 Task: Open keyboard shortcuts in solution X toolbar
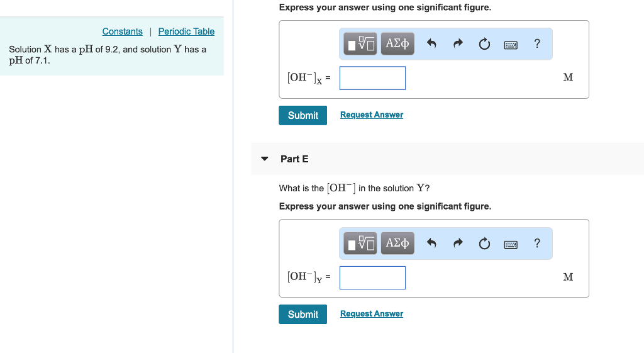coord(511,44)
